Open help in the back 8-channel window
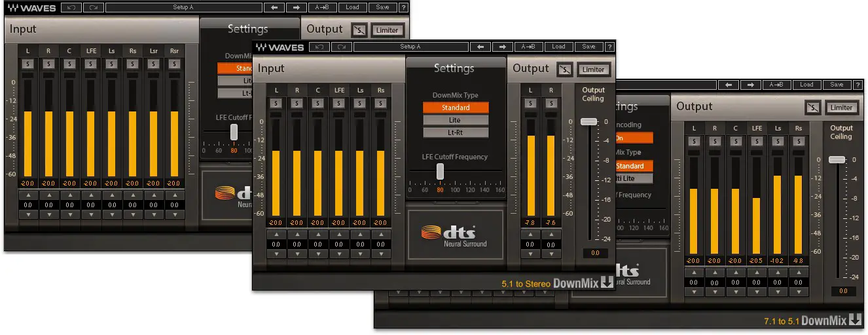The height and width of the screenshot is (335, 868). tap(404, 7)
